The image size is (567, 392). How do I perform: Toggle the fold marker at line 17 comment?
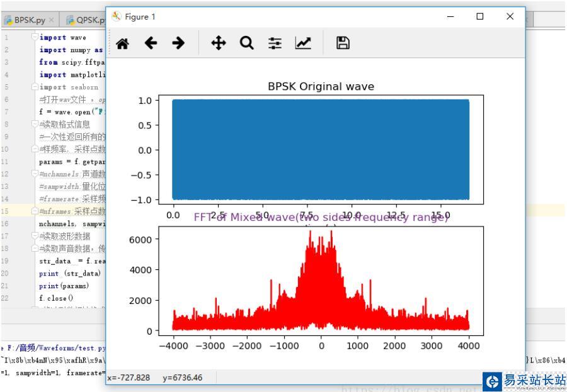(x=35, y=236)
